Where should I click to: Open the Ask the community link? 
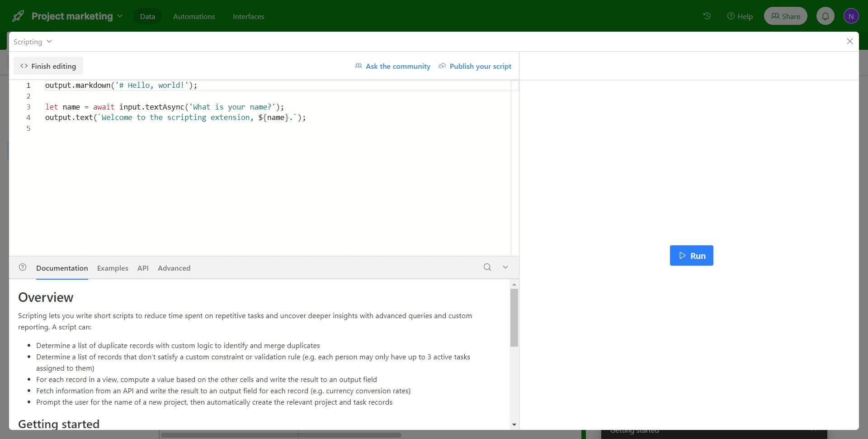(x=397, y=66)
